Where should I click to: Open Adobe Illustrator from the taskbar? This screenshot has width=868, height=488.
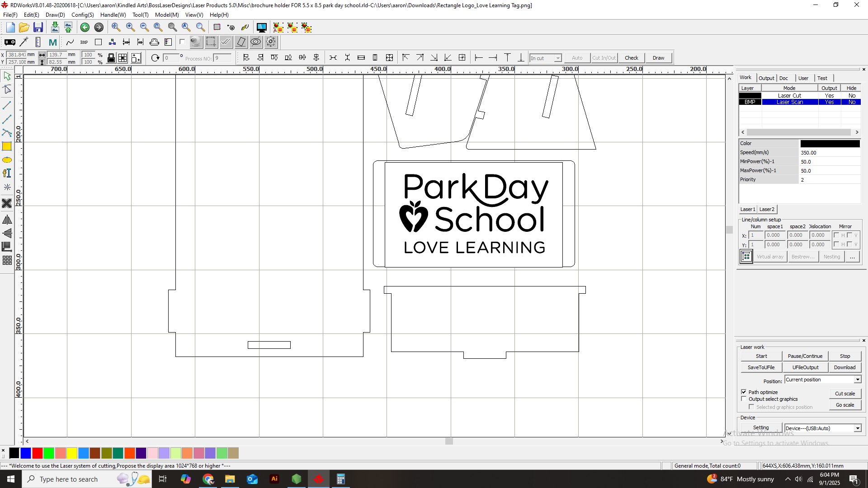pos(274,479)
